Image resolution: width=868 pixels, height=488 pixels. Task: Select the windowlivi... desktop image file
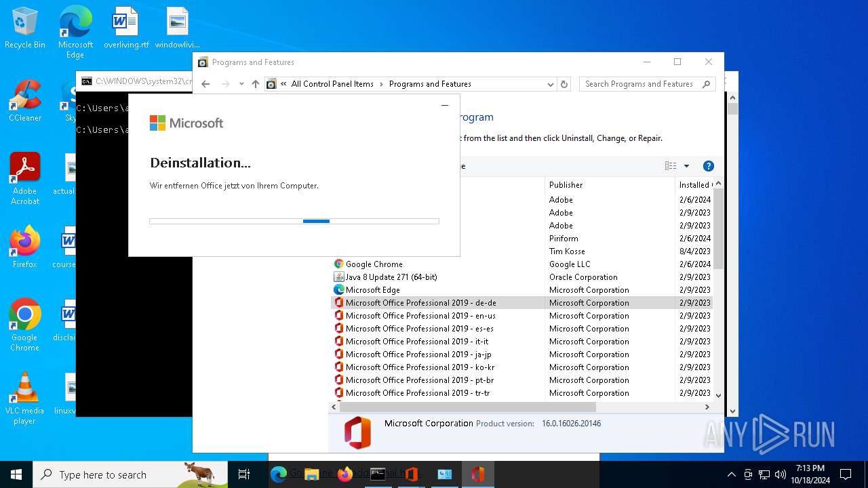click(177, 28)
